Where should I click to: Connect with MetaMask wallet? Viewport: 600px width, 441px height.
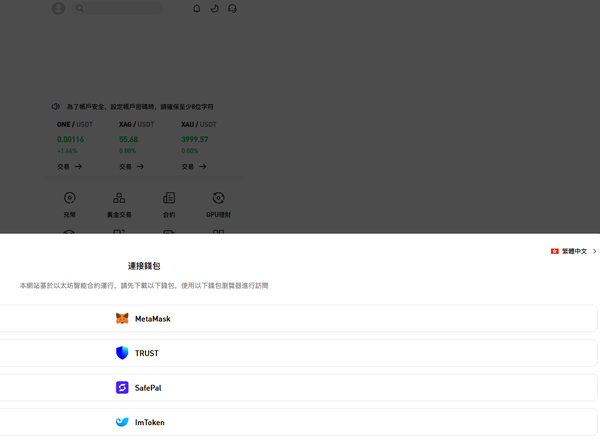tap(298, 318)
